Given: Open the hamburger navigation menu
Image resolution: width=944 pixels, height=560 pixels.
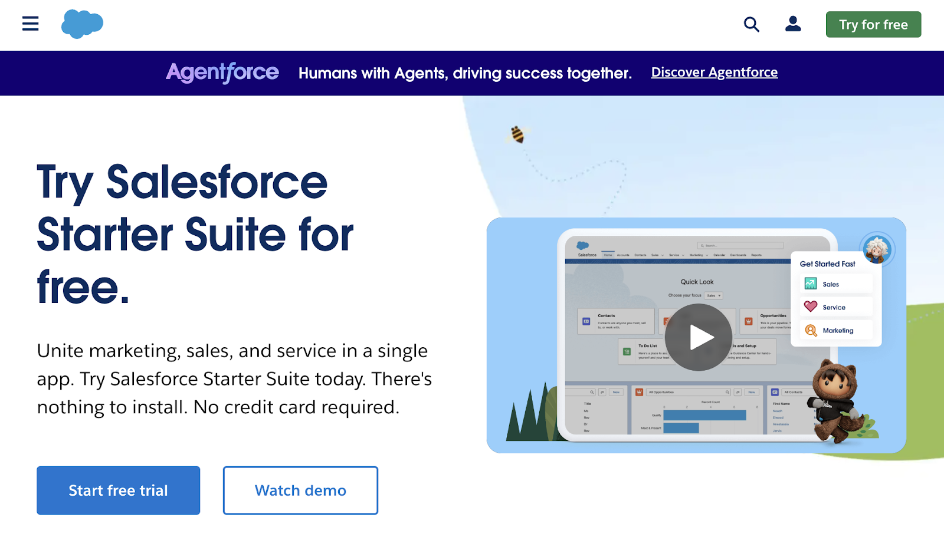Looking at the screenshot, I should point(30,24).
